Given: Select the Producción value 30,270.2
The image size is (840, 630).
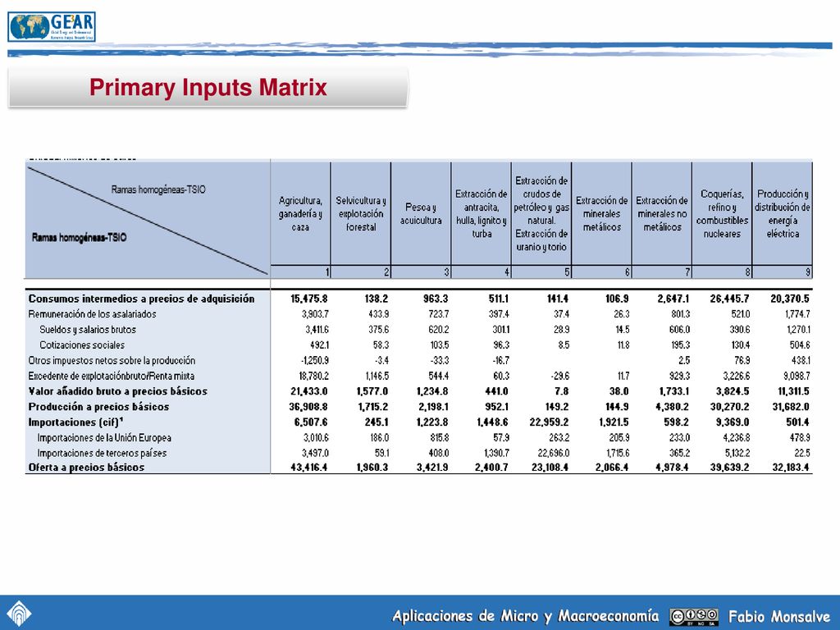Looking at the screenshot, I should (729, 407).
